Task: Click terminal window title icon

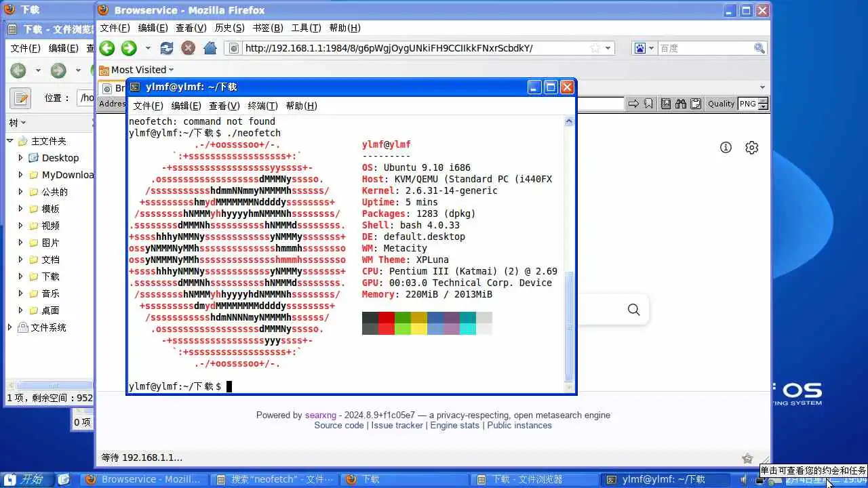Action: (x=135, y=87)
